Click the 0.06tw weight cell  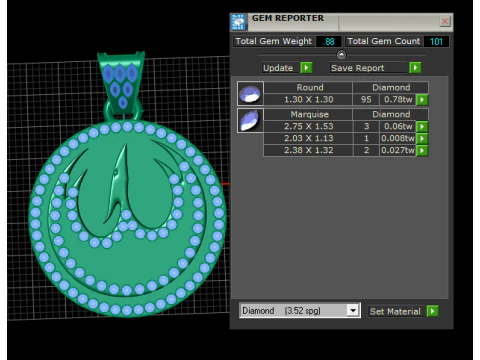[398, 126]
